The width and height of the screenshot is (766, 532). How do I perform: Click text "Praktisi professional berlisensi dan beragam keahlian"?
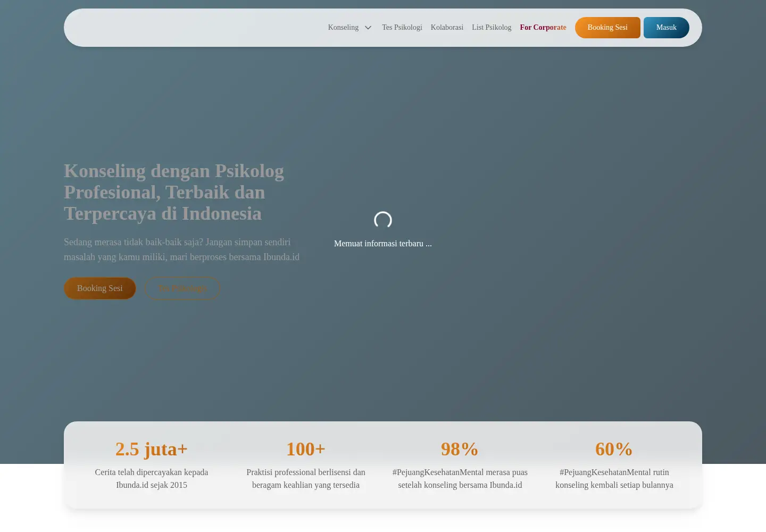(306, 479)
